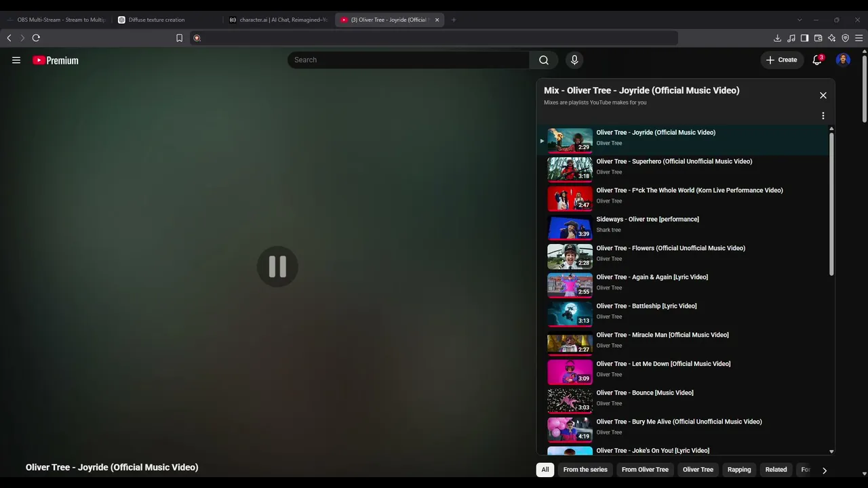This screenshot has height=488, width=868.
Task: Select the Oliver Tree filter chip
Action: 698,470
